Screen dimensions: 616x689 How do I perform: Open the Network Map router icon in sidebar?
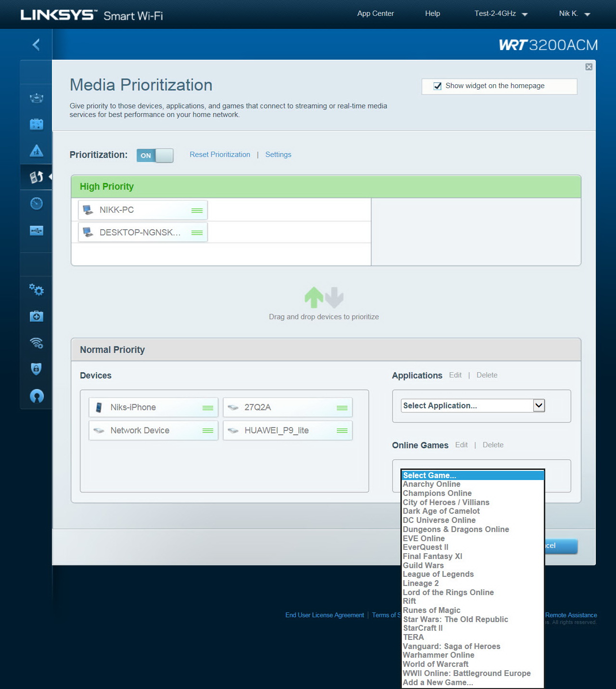point(37,98)
